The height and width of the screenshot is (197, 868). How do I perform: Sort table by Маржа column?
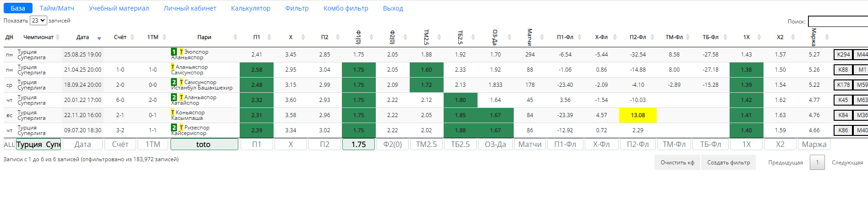827,37
